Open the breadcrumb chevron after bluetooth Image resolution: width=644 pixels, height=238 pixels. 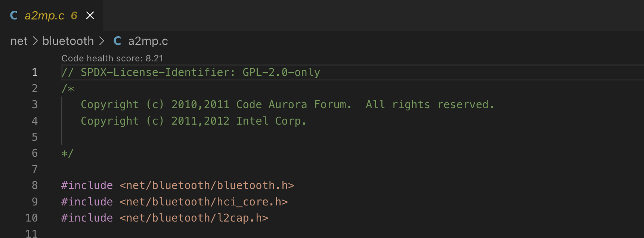tap(102, 41)
